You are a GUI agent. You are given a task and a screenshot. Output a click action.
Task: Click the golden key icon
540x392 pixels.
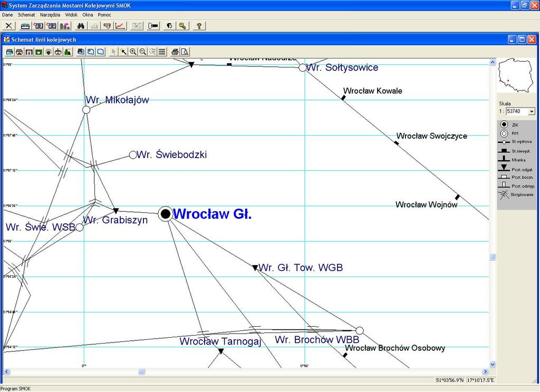[x=182, y=26]
